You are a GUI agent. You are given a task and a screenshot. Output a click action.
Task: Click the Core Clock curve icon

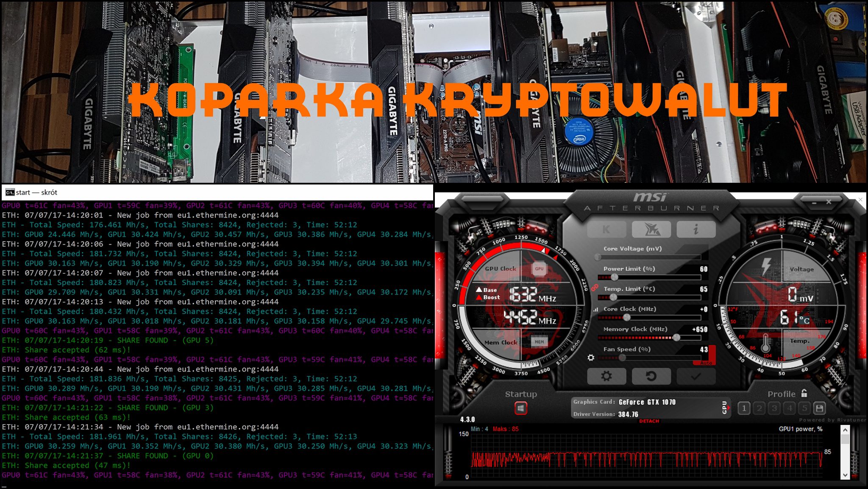click(596, 310)
